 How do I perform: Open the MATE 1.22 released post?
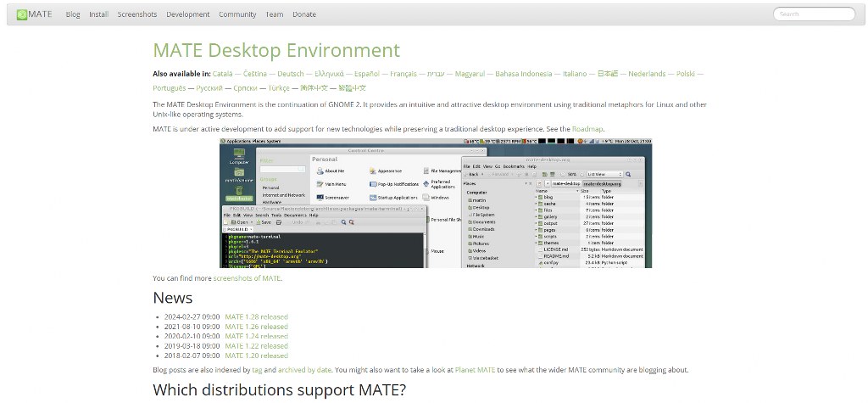click(x=256, y=346)
